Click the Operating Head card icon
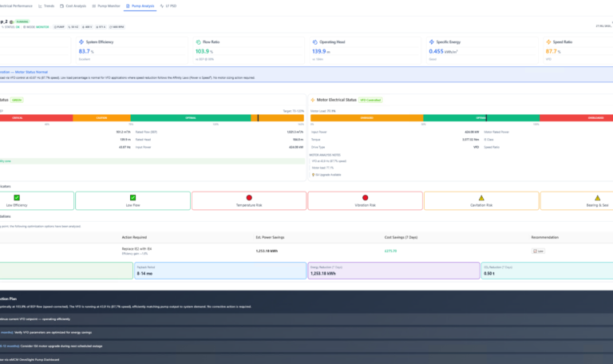The height and width of the screenshot is (364, 613). pos(314,42)
